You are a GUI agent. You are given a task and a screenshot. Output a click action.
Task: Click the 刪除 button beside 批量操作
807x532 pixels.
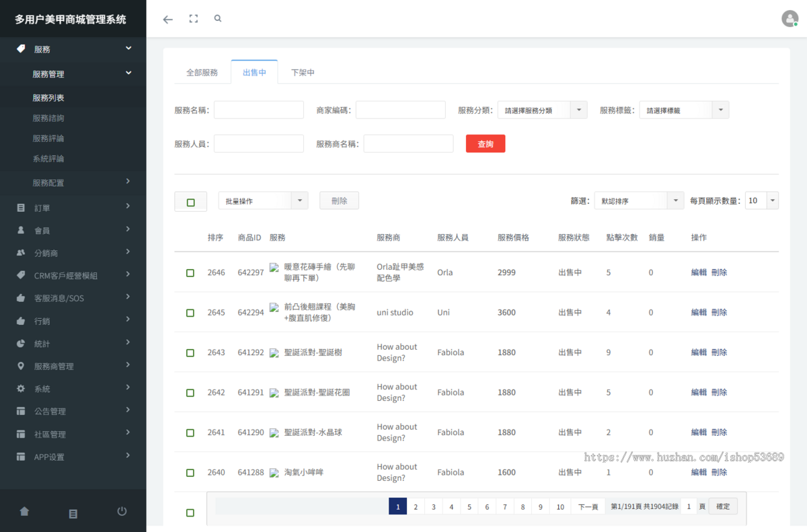tap(339, 200)
